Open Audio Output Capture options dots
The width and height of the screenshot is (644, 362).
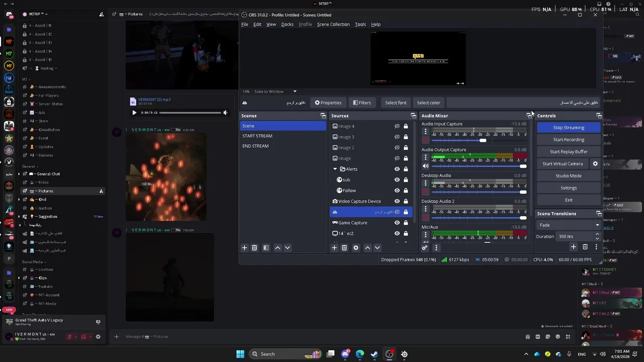pos(425,157)
